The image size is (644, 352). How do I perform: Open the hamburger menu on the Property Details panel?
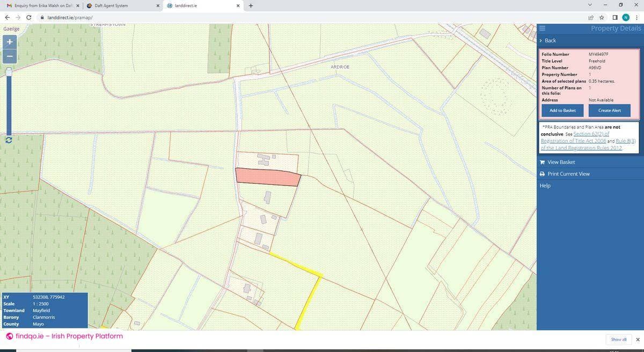pos(542,28)
